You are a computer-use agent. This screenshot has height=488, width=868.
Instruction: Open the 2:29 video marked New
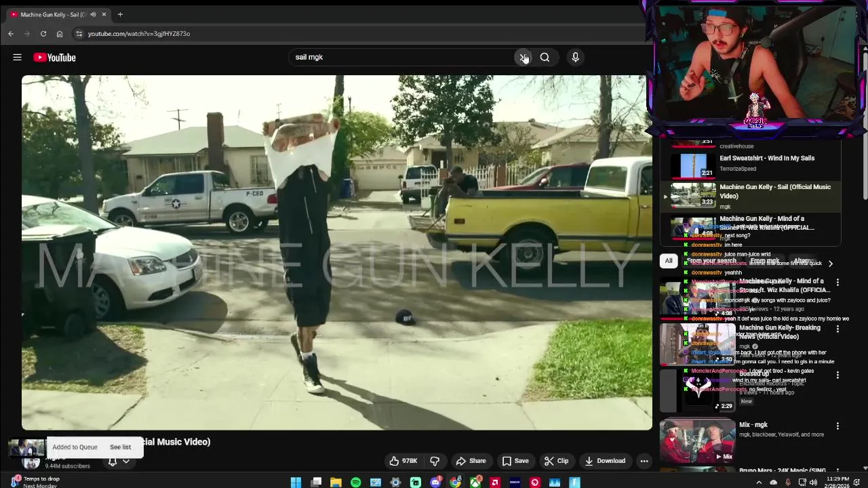click(x=698, y=392)
